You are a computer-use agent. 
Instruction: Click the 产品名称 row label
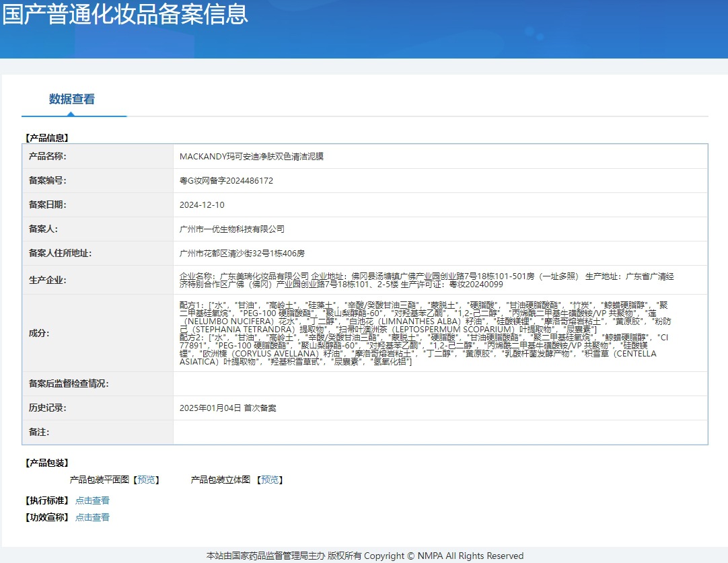click(x=47, y=157)
